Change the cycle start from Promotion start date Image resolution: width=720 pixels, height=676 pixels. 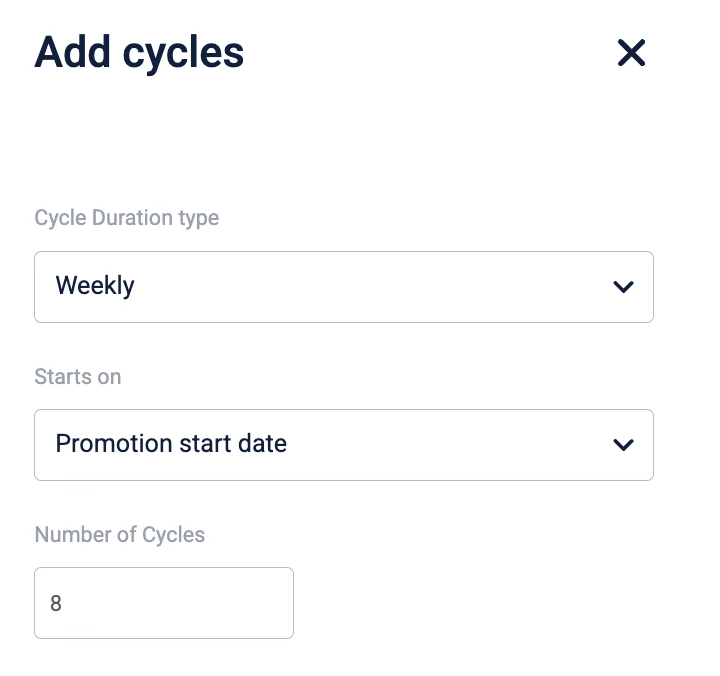click(x=343, y=444)
